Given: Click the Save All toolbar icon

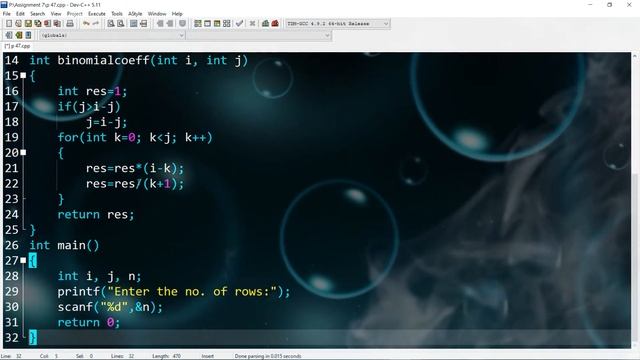Looking at the screenshot, I should coord(38,24).
